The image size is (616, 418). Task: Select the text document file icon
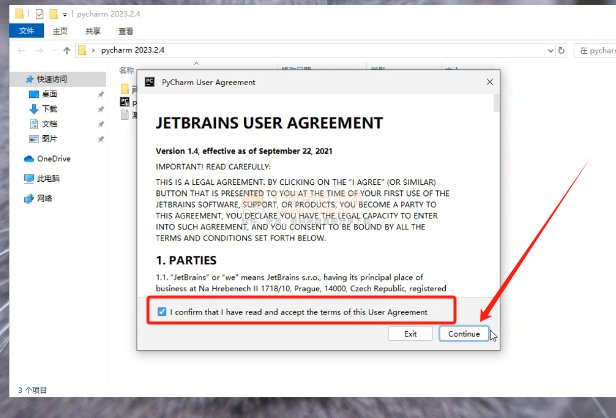125,115
